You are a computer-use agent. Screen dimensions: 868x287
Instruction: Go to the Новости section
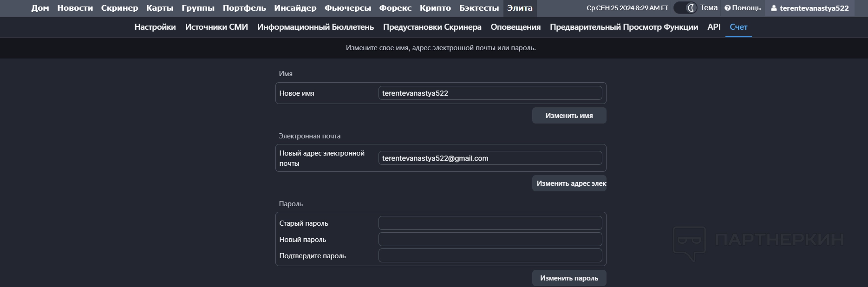coord(75,8)
